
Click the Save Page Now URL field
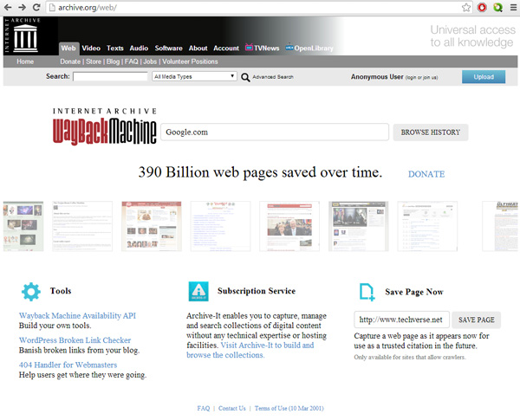click(x=401, y=320)
